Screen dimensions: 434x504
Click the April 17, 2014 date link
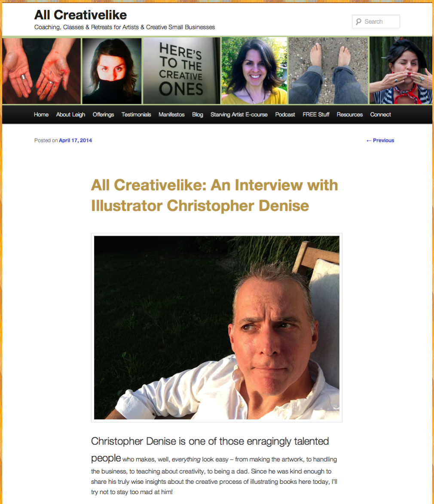point(75,140)
